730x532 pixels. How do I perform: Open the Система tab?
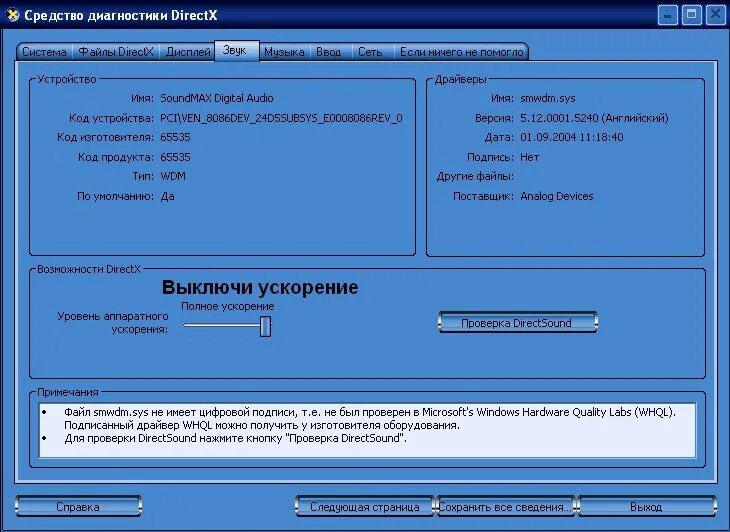click(44, 52)
